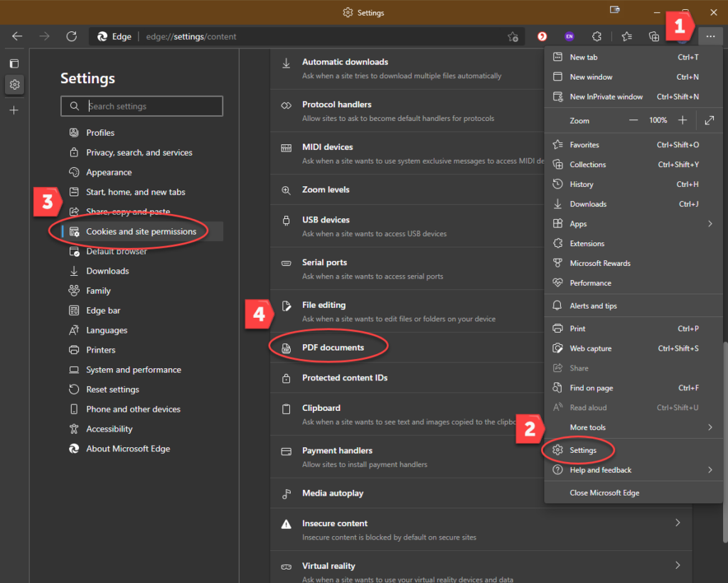Click the Refresh page icon
The height and width of the screenshot is (583, 728).
(x=71, y=36)
